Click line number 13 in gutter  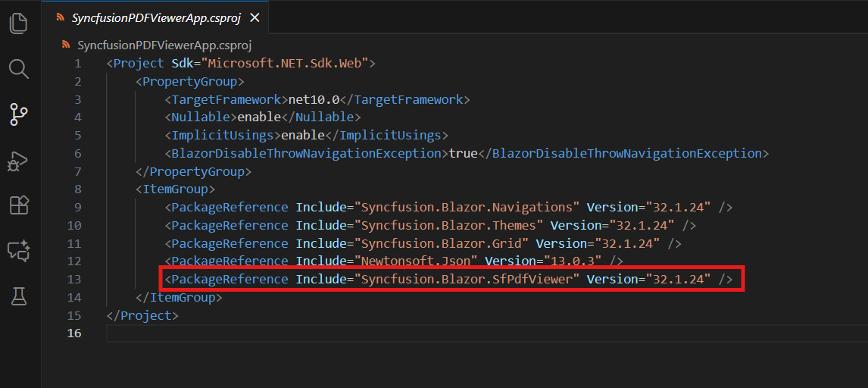(x=74, y=279)
